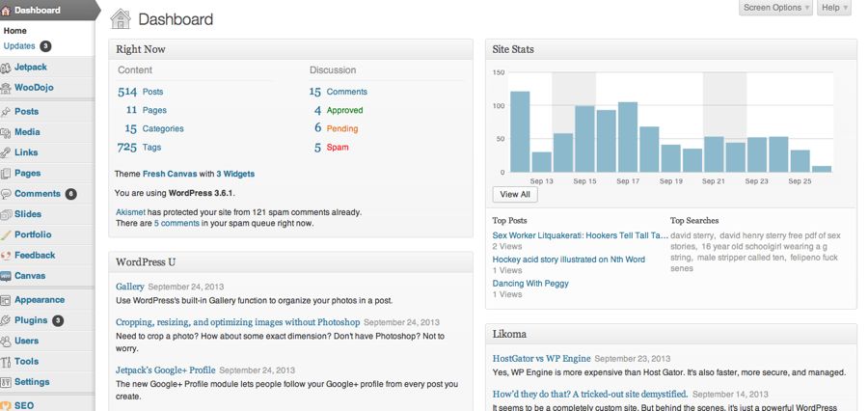Click the Sep 17 bar in stats chart
868x411 pixels.
(x=628, y=137)
